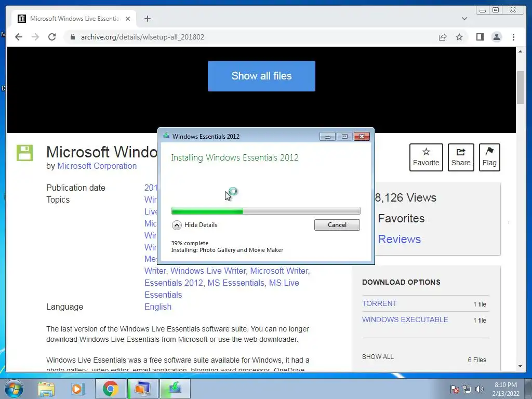Switch to Chrome in the taskbar
Viewport: 532px width, 399px height.
click(111, 389)
